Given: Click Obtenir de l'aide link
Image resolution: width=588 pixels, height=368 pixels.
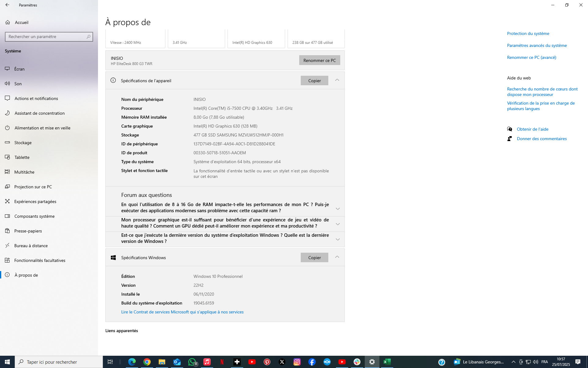Looking at the screenshot, I should [x=532, y=129].
